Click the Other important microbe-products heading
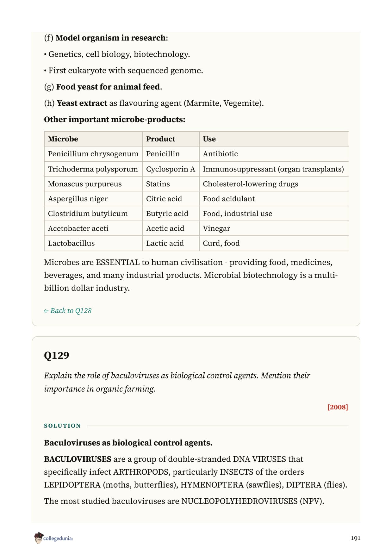This screenshot has height=555, width=392. [x=115, y=120]
